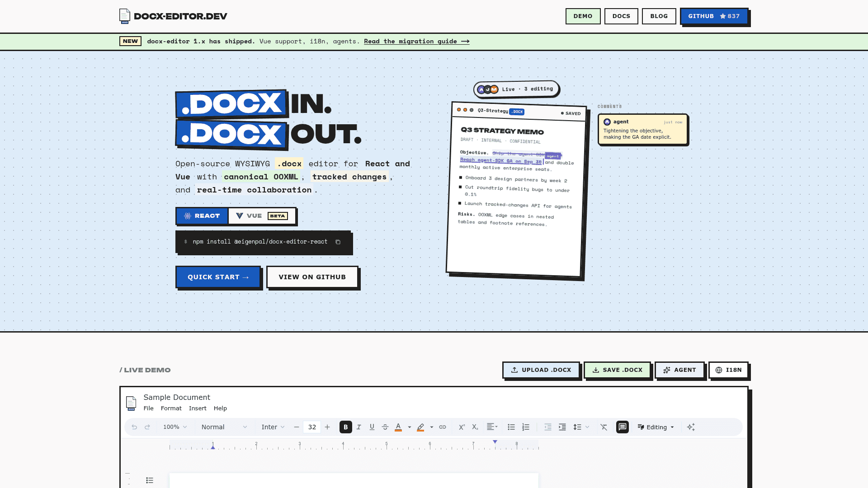
Task: Clear formatting icon
Action: (x=604, y=427)
